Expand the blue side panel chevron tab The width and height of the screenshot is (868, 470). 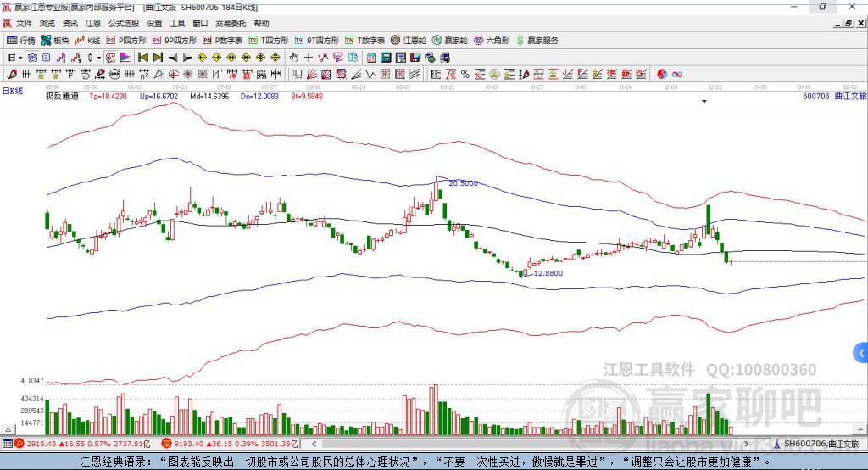(x=861, y=353)
